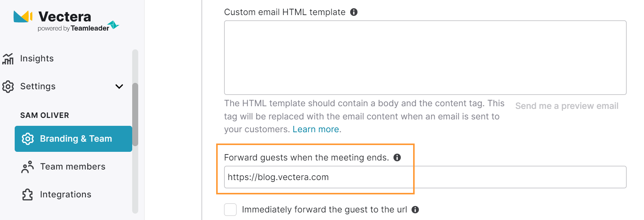
Task: Click the Branding & Team gear icon
Action: [27, 139]
